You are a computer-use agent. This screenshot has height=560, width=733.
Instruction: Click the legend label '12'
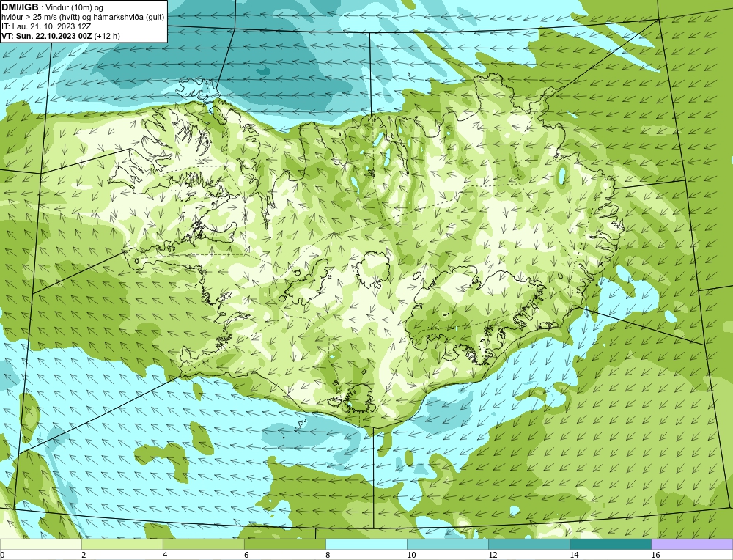click(x=493, y=555)
